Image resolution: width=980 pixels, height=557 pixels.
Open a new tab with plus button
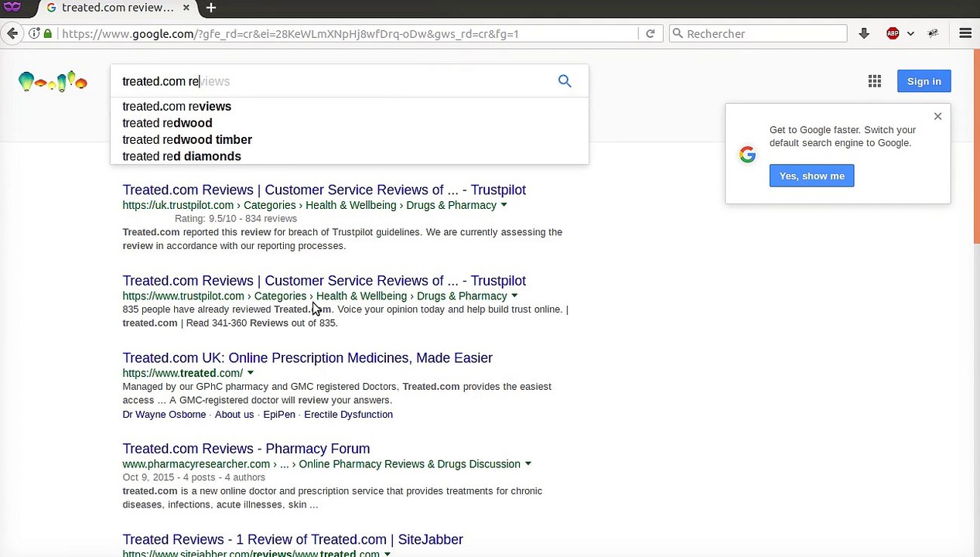[x=211, y=8]
